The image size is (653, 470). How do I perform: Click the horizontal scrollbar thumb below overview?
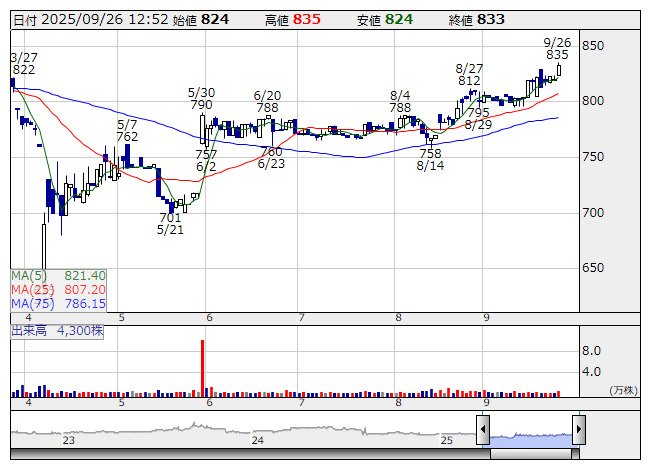tap(530, 454)
